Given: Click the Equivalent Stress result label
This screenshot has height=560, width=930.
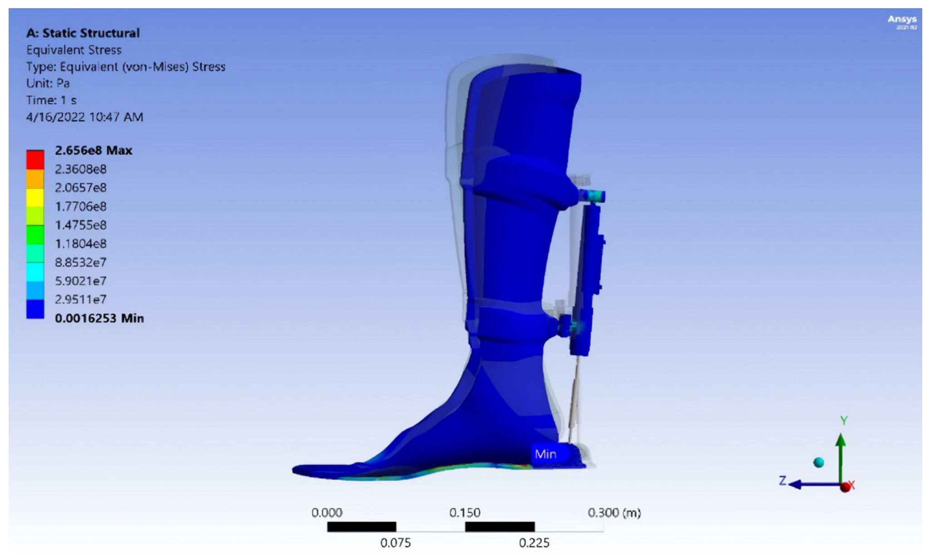Looking at the screenshot, I should [74, 50].
